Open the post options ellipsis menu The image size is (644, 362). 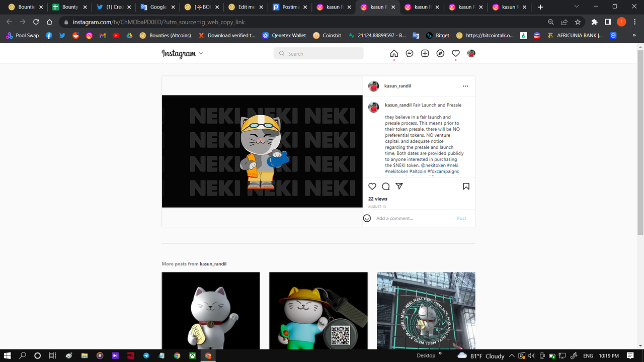[x=465, y=85]
